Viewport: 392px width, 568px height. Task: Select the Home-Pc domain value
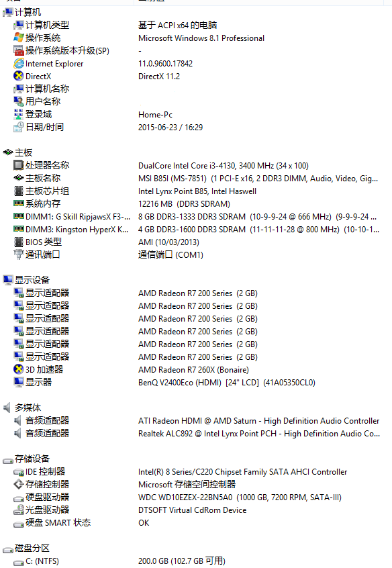(x=156, y=114)
